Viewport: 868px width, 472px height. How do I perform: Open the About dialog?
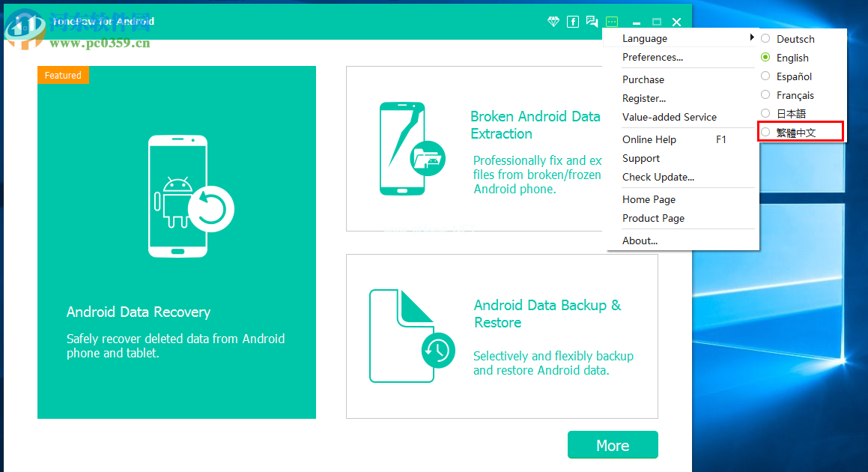(x=640, y=240)
